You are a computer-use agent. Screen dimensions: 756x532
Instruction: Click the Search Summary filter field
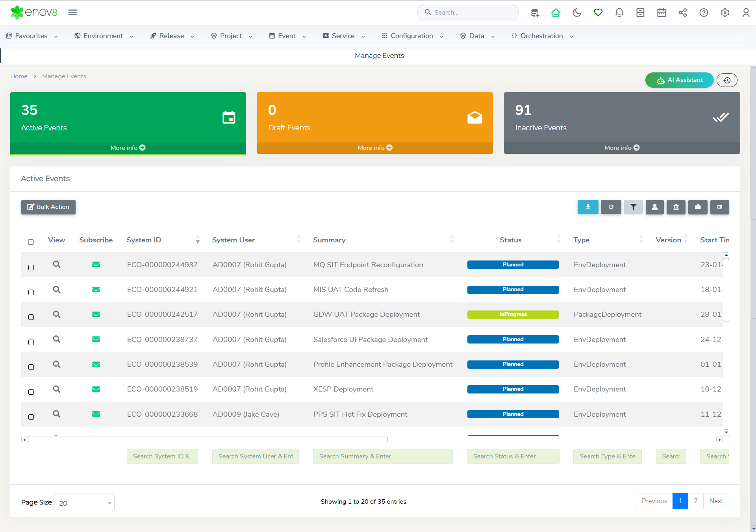(x=382, y=456)
